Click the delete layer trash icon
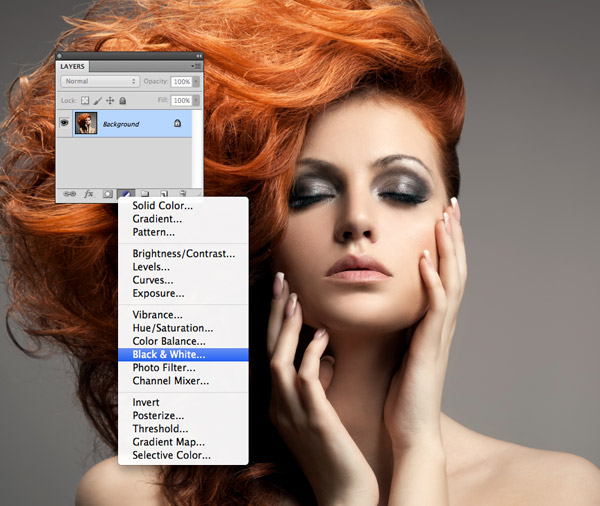 (x=183, y=194)
